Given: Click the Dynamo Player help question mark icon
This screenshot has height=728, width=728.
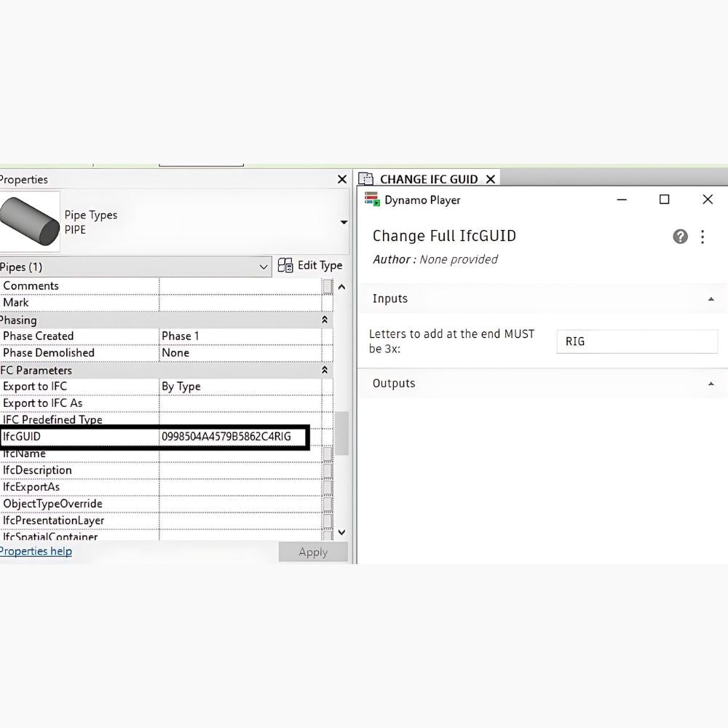Looking at the screenshot, I should coord(680,237).
